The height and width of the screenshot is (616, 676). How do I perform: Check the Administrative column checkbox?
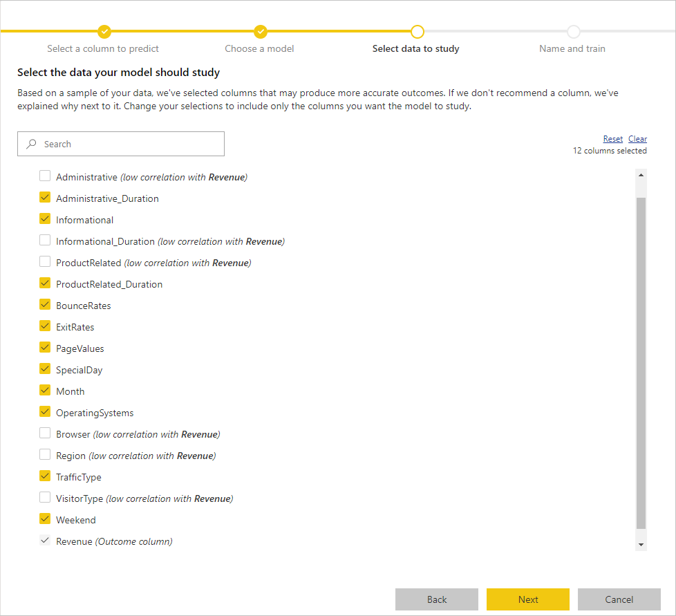pyautogui.click(x=45, y=176)
